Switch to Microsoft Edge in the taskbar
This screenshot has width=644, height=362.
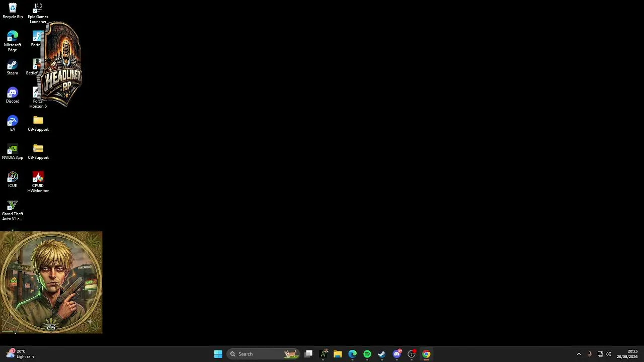pos(352,354)
